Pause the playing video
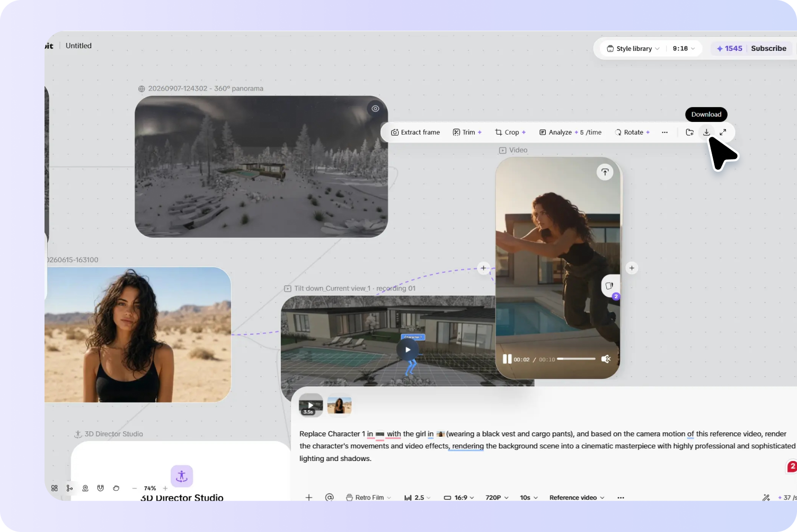This screenshot has width=797, height=532. pos(507,359)
